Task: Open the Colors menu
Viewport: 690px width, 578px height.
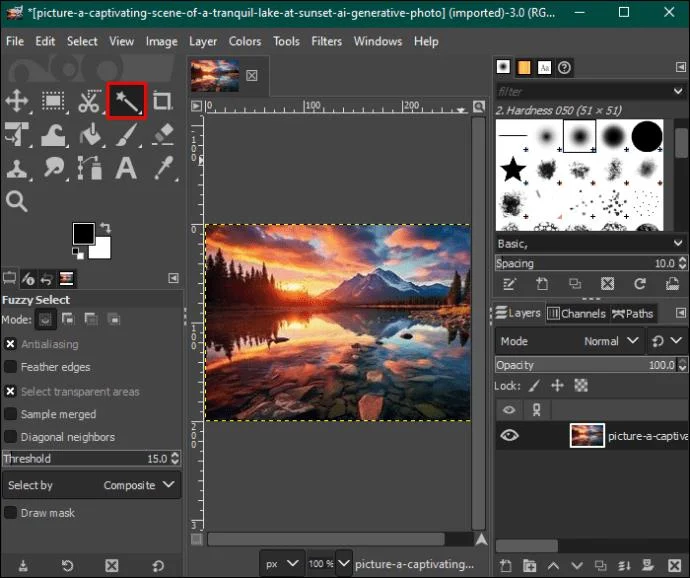Action: pyautogui.click(x=245, y=41)
